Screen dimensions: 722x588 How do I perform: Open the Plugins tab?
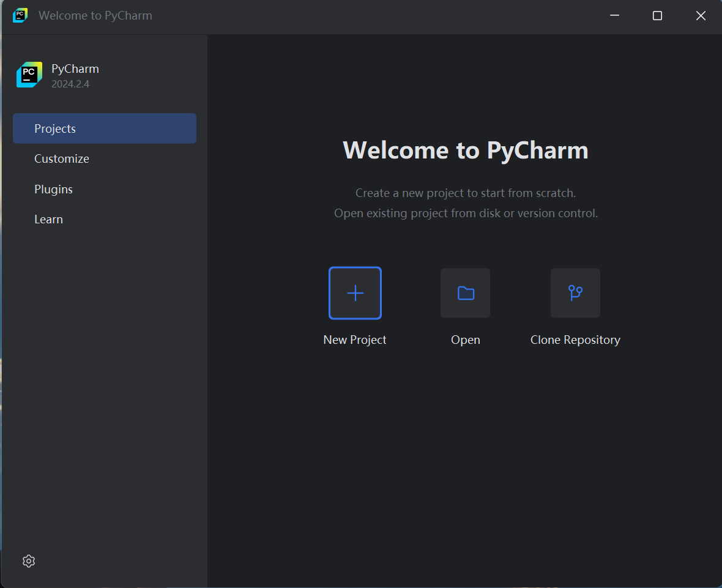(x=105, y=189)
